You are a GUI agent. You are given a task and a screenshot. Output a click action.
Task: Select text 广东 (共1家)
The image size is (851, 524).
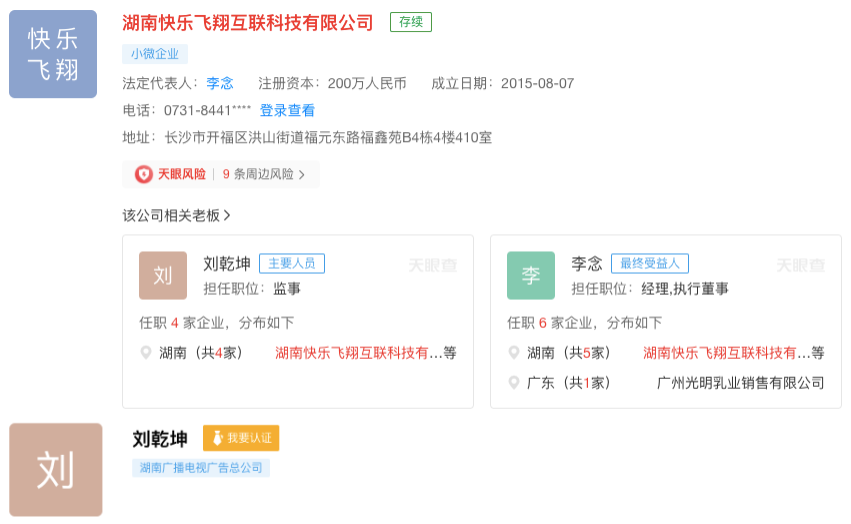click(x=569, y=383)
